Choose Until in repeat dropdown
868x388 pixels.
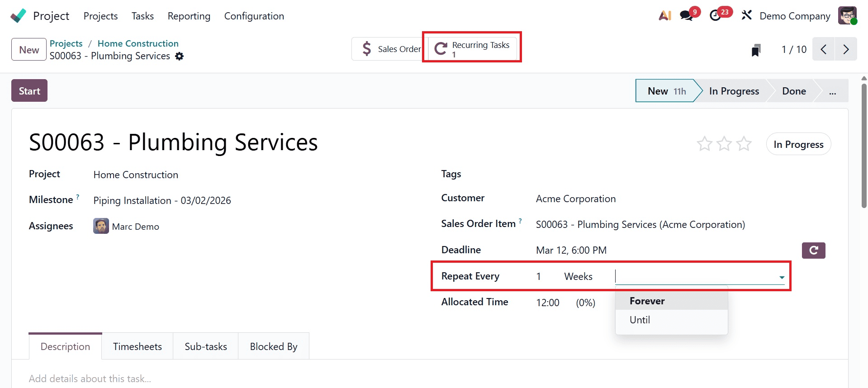click(x=672, y=320)
